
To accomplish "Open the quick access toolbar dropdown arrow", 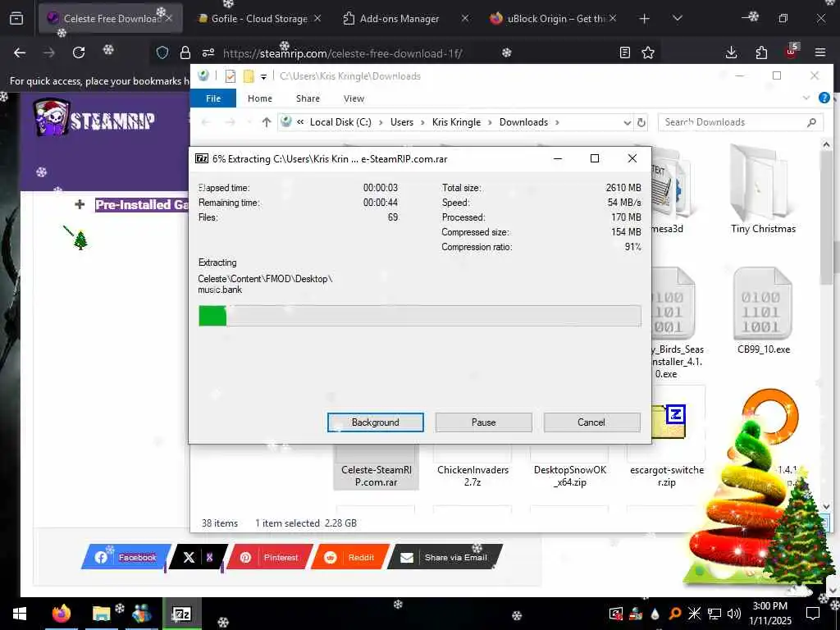I will (x=263, y=76).
